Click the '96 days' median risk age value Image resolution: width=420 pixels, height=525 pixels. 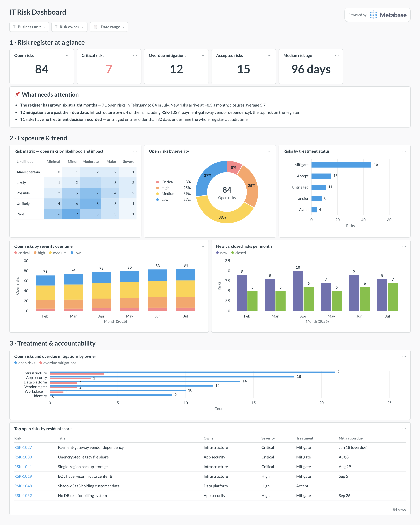[311, 69]
